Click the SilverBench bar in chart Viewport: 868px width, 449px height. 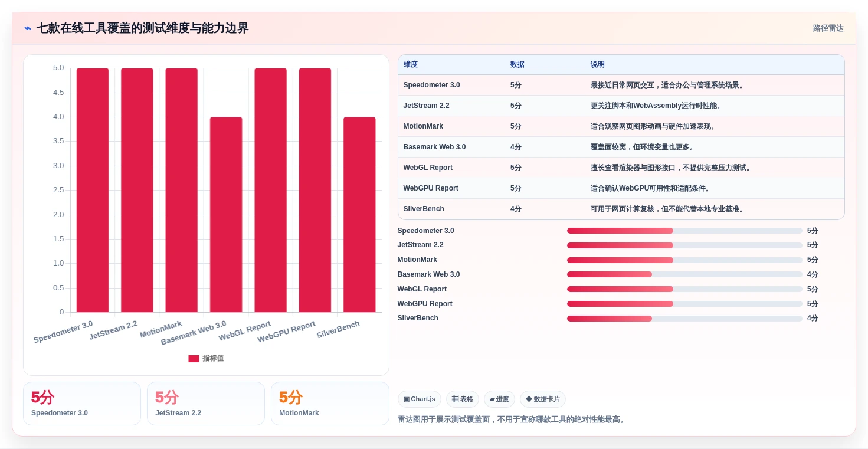pyautogui.click(x=359, y=215)
